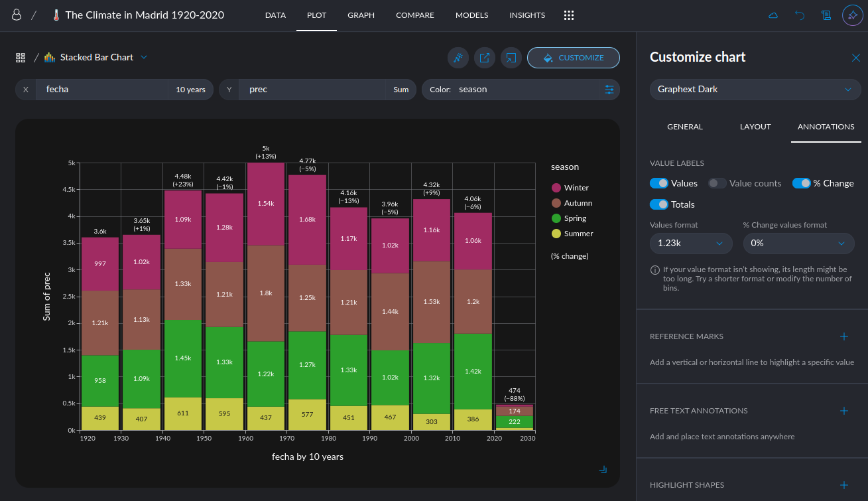Image resolution: width=868 pixels, height=501 pixels.
Task: Click the X axis label badge
Action: tap(26, 90)
